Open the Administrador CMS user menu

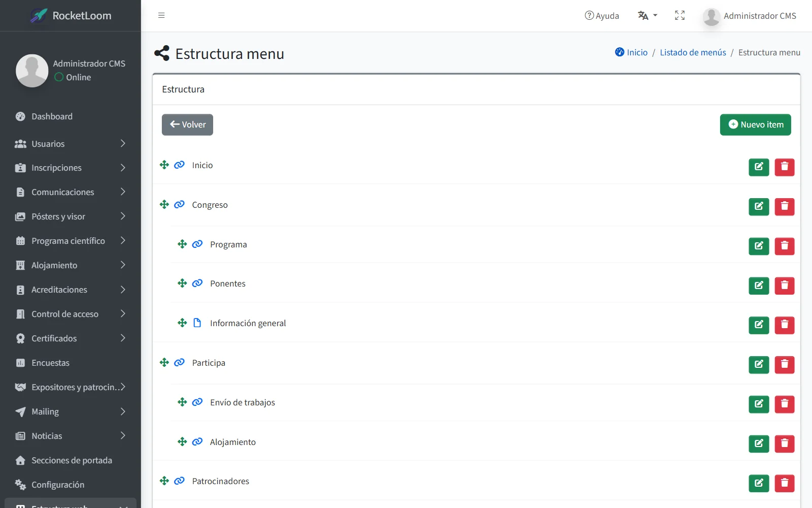pos(750,16)
